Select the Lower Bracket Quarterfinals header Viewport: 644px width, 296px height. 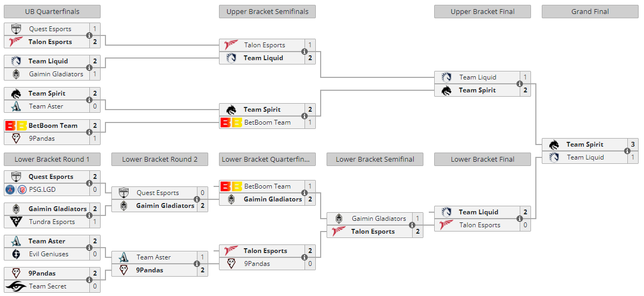point(267,160)
